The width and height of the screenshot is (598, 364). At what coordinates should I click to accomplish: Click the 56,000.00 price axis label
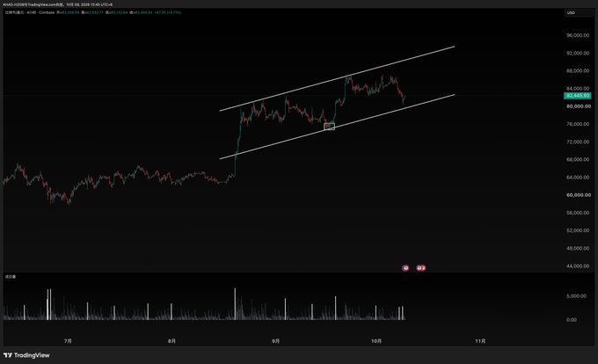tap(578, 213)
